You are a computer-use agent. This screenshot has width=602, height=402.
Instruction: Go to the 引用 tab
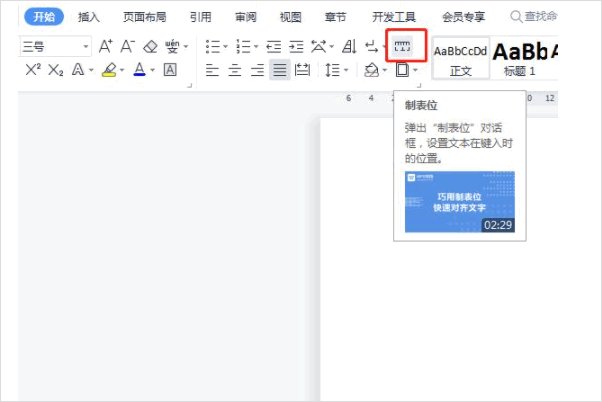pos(201,17)
